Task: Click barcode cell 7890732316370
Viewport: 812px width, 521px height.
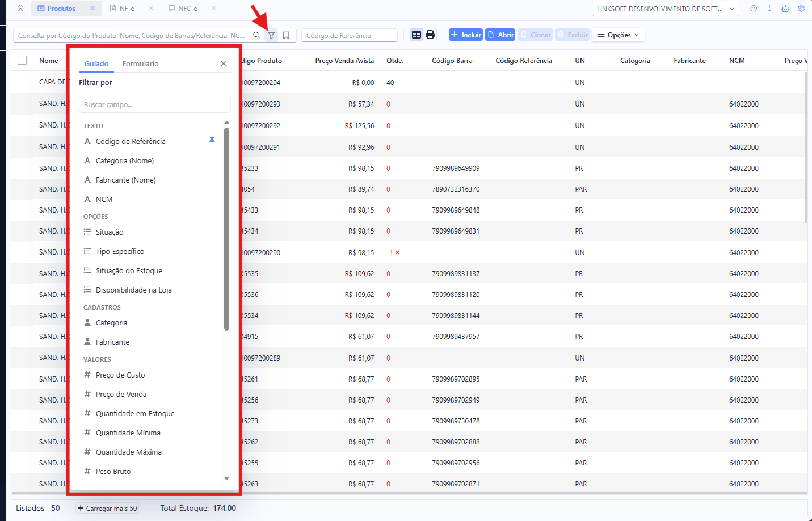Action: [456, 189]
